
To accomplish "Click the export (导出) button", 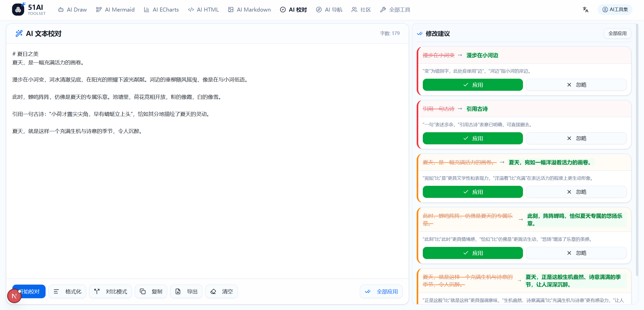I will click(186, 291).
